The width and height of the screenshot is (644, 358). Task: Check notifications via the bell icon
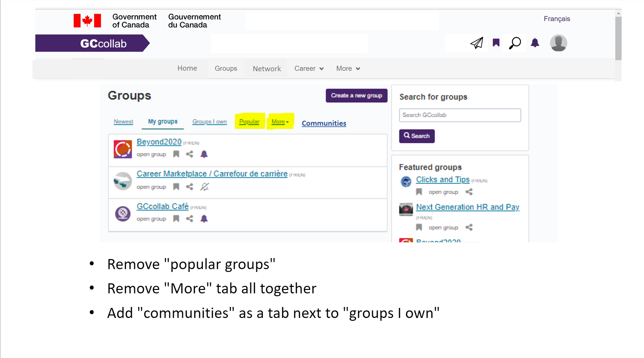[x=535, y=43]
